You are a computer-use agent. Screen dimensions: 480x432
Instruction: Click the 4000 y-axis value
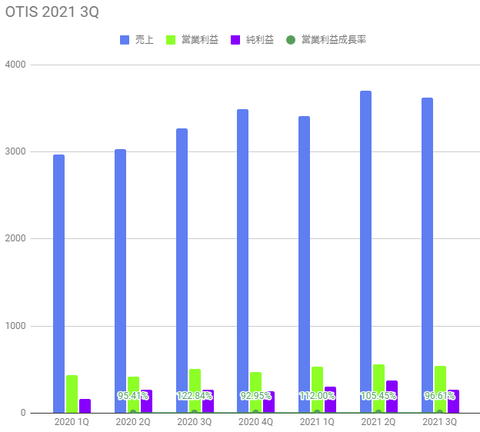(15, 65)
